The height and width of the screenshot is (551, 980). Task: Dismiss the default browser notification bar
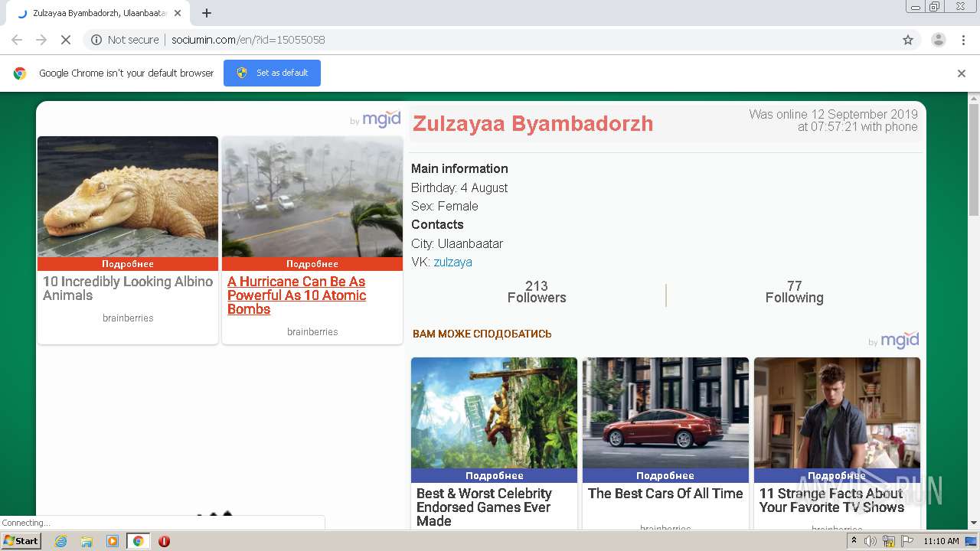click(x=962, y=73)
